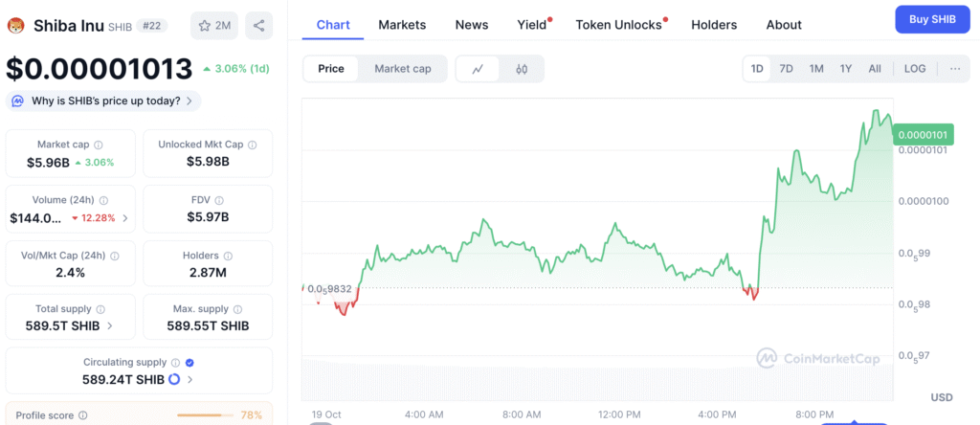Switch to candlestick chart icon
The width and height of the screenshot is (980, 425).
pyautogui.click(x=522, y=69)
